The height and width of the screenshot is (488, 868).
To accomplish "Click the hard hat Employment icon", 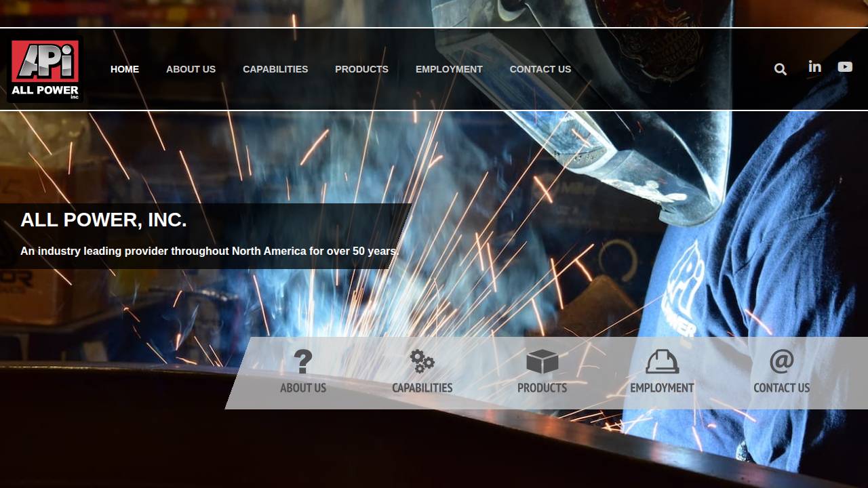I will pyautogui.click(x=662, y=363).
